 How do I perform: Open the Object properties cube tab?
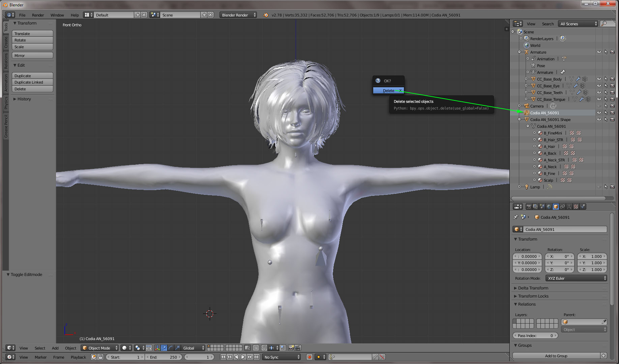point(556,207)
